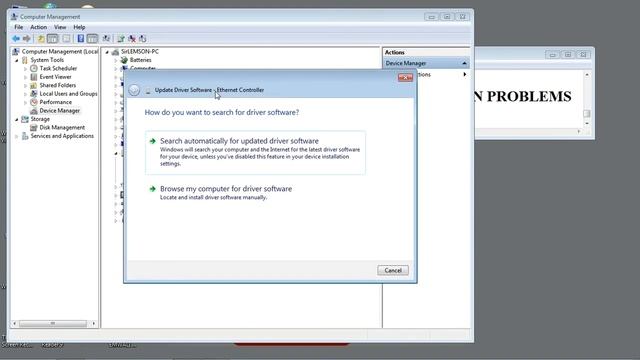Screen dimensions: 640x360
Task: Click right arrow of console tree scrollbar
Action: 93,323
